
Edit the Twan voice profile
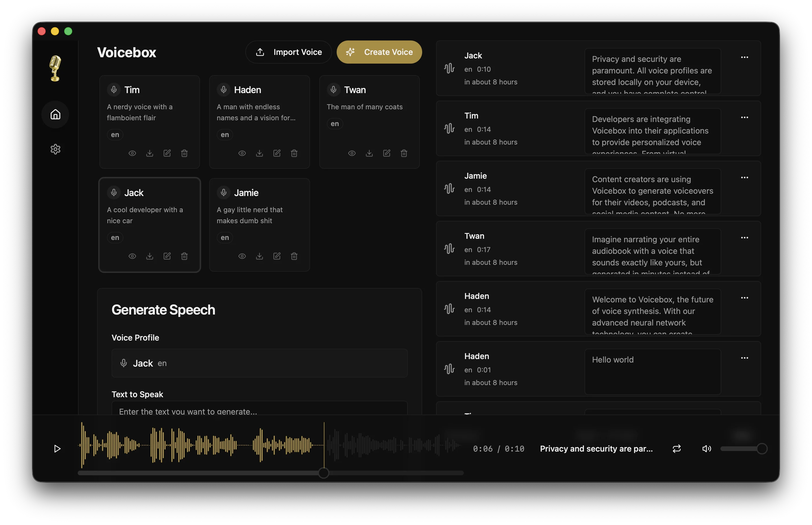[386, 153]
